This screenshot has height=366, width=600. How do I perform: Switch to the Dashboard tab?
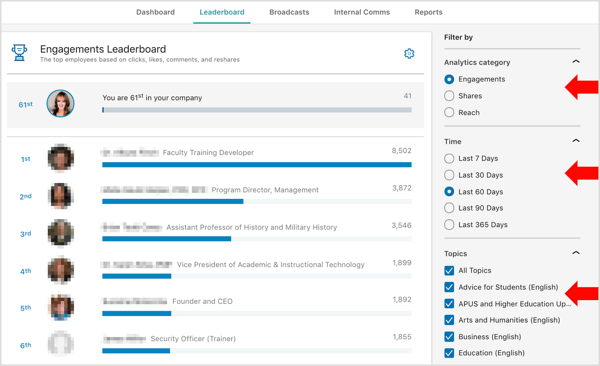[155, 12]
